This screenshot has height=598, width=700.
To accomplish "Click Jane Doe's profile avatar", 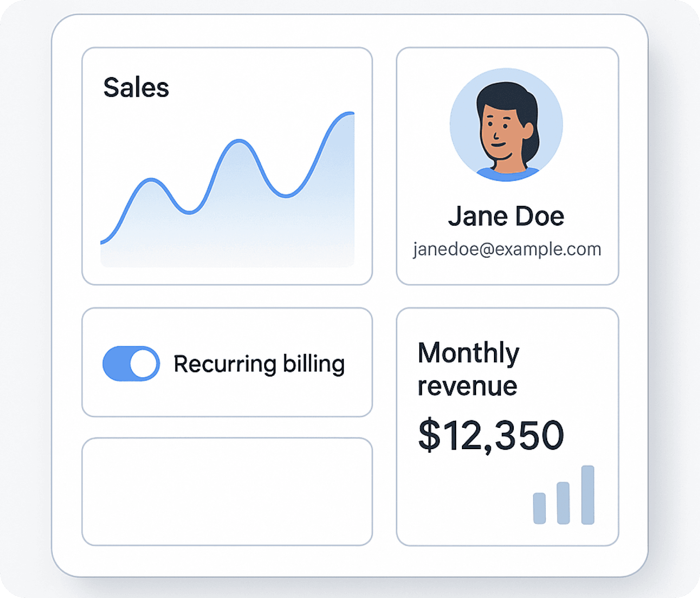I will (x=506, y=125).
